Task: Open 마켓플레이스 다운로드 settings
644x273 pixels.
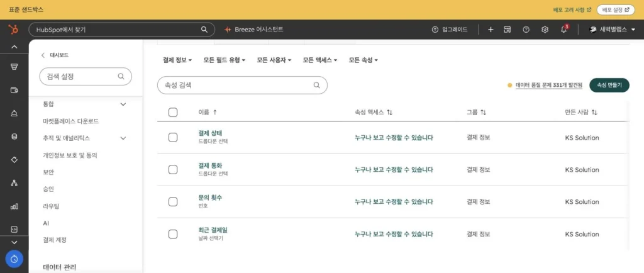Action: coord(70,121)
